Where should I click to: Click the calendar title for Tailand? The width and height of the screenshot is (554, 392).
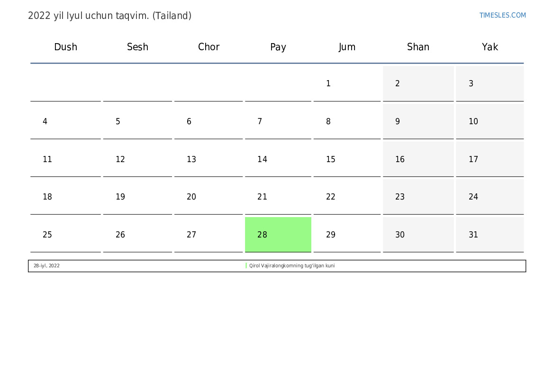(x=109, y=16)
